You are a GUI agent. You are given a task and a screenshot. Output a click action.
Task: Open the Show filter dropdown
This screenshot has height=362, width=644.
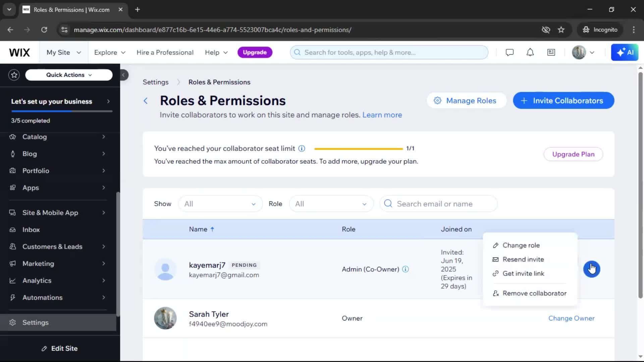(x=220, y=204)
